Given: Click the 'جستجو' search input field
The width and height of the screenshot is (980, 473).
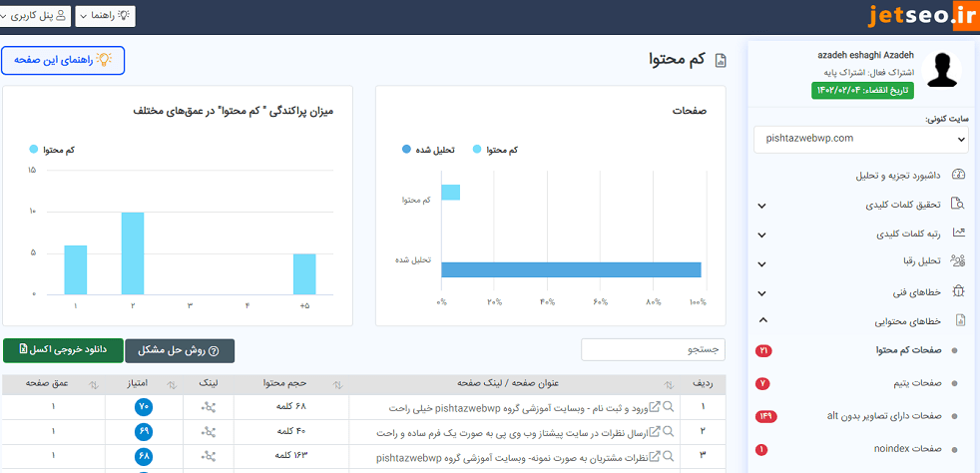Looking at the screenshot, I should (x=654, y=350).
